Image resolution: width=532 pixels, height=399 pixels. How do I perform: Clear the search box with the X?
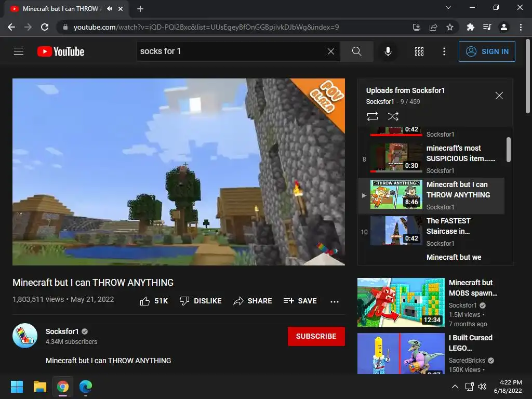[331, 51]
